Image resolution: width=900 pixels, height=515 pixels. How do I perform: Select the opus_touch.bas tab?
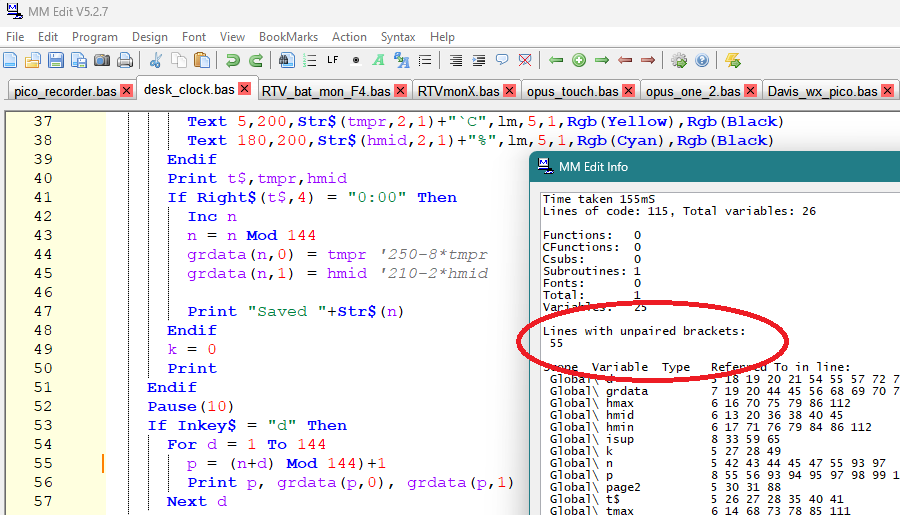572,91
